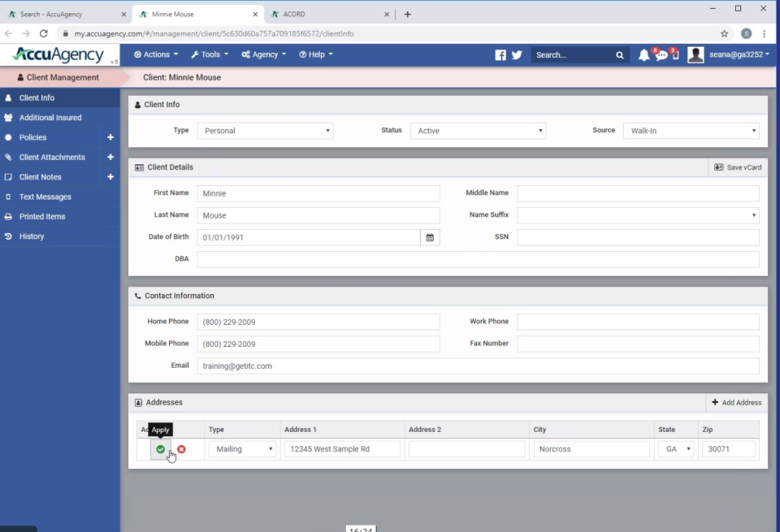
Task: Open the notifications bell icon
Action: pyautogui.click(x=644, y=54)
